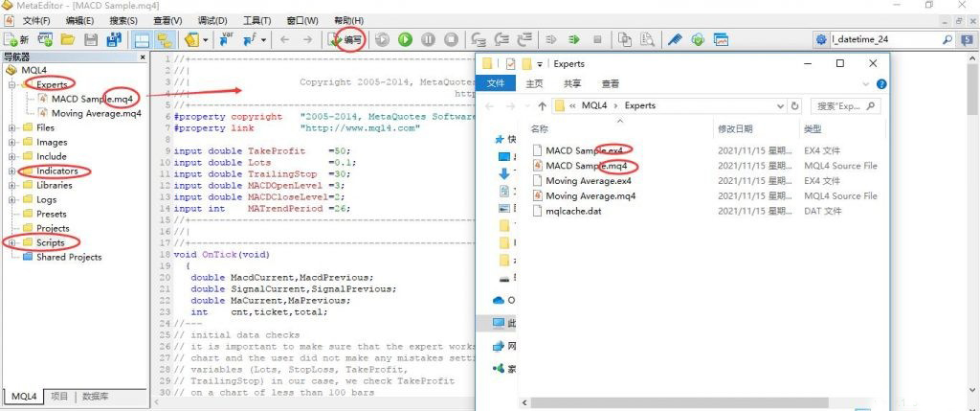Open the 帮助(H) menu
Screen dimensions: 980x411
[348, 21]
